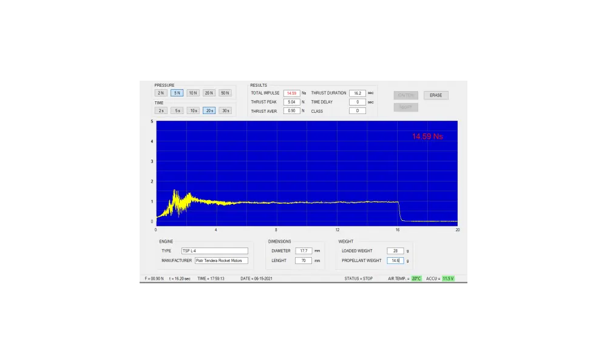The height and width of the screenshot is (364, 607).
Task: Click the DATE = 06-15-2021 status text
Action: [x=256, y=278]
